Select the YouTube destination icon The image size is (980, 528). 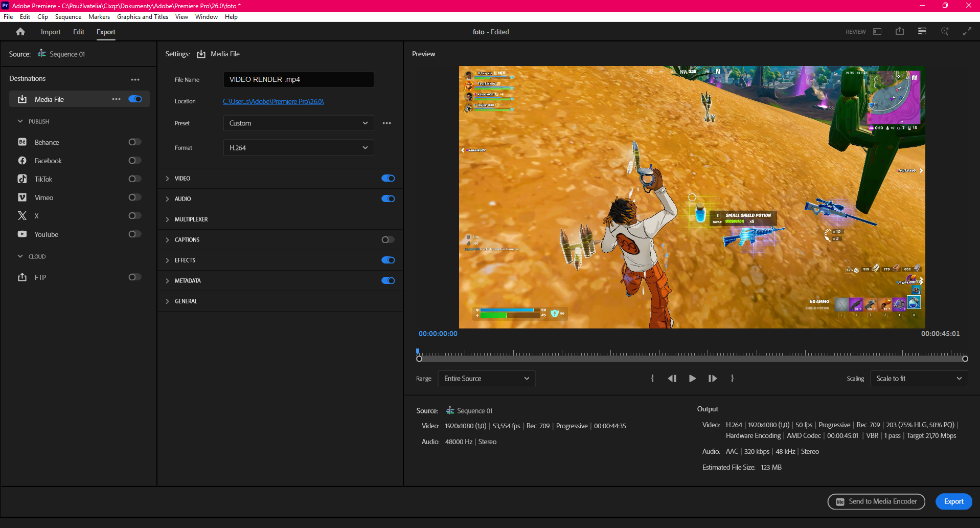(x=22, y=234)
